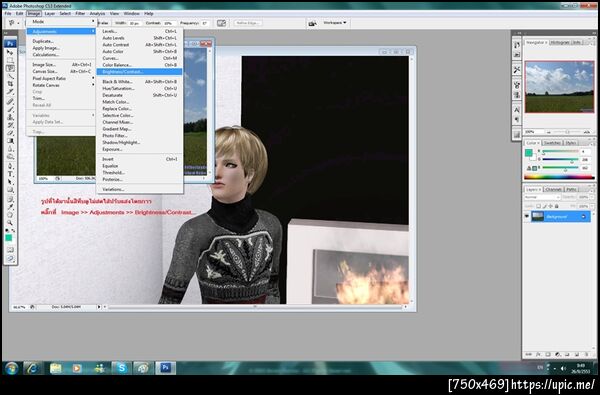Choose Curves from Adjustments submenu

tap(139, 58)
